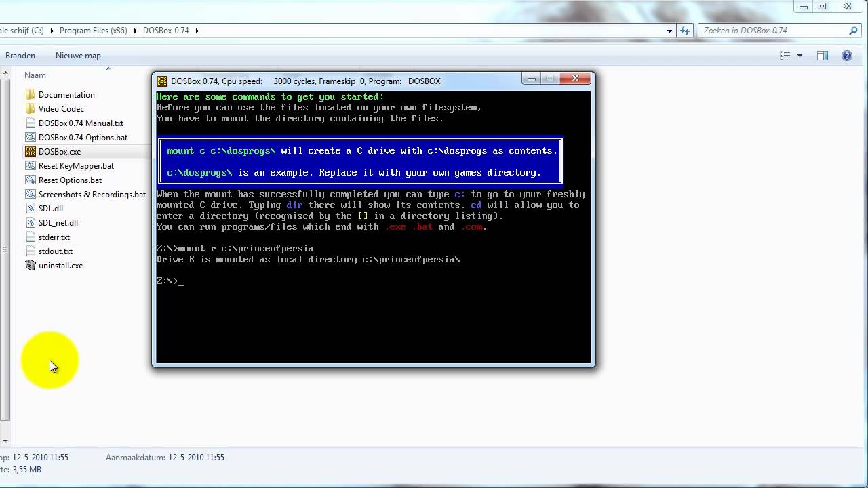Image resolution: width=868 pixels, height=488 pixels.
Task: Click the Nieuwe map toolbar button
Action: (78, 56)
